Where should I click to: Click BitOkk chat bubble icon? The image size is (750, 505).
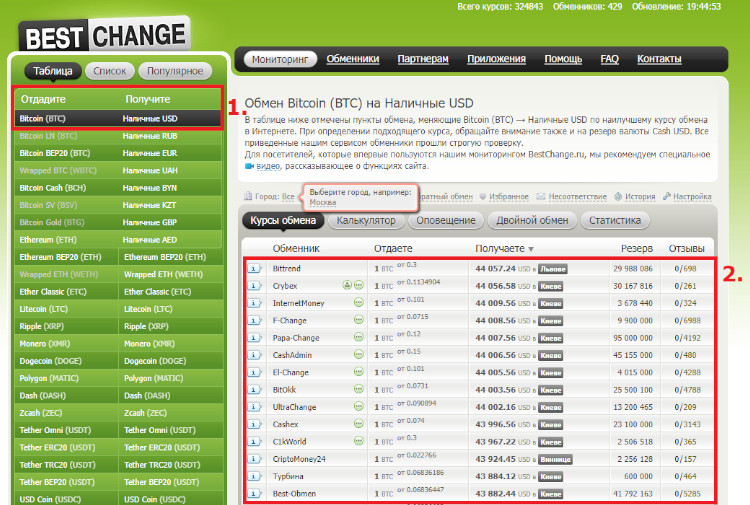pyautogui.click(x=359, y=389)
